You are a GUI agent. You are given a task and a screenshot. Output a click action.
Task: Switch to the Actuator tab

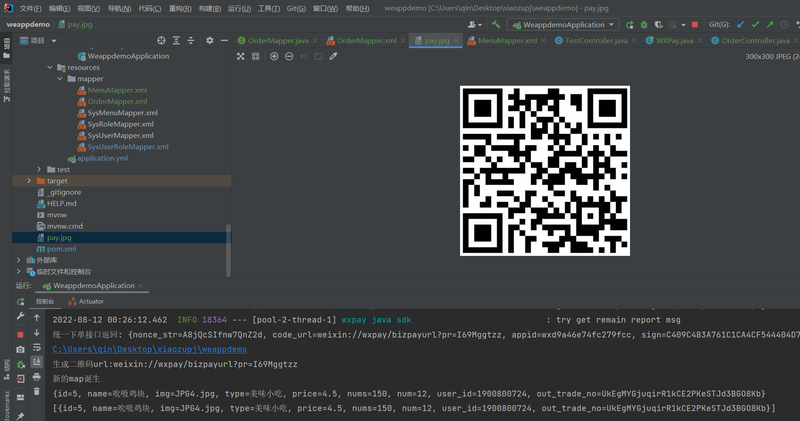click(x=86, y=302)
